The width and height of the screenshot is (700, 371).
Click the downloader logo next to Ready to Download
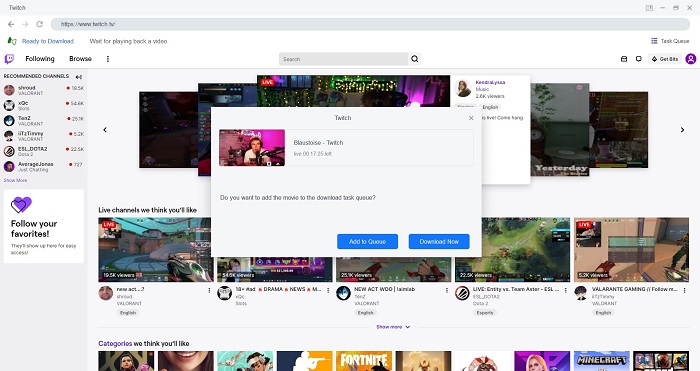[12, 41]
